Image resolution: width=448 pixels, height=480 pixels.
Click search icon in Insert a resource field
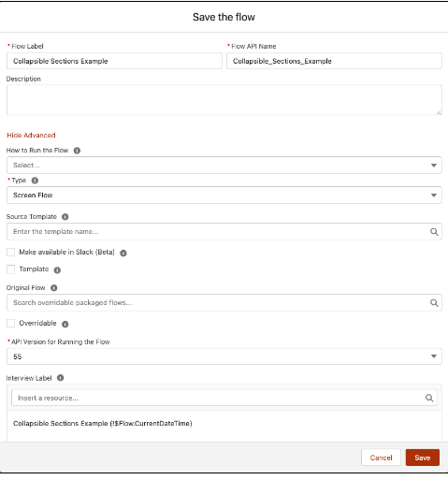(x=429, y=398)
